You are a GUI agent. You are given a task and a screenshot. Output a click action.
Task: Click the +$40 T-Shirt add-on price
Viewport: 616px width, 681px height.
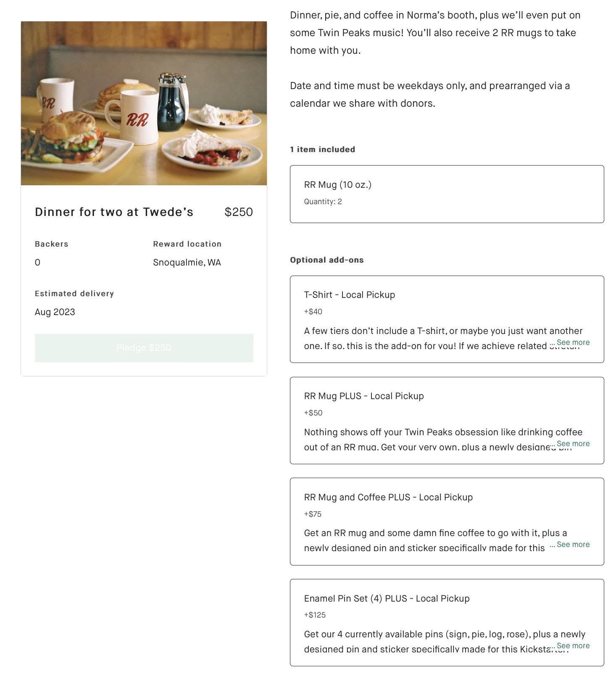tap(313, 312)
